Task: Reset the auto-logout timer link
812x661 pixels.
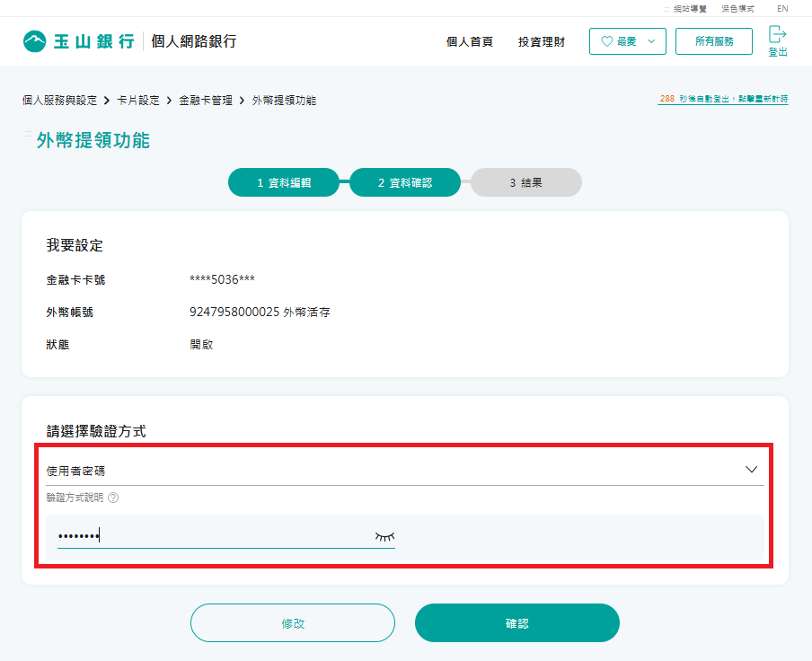Action: pos(723,99)
